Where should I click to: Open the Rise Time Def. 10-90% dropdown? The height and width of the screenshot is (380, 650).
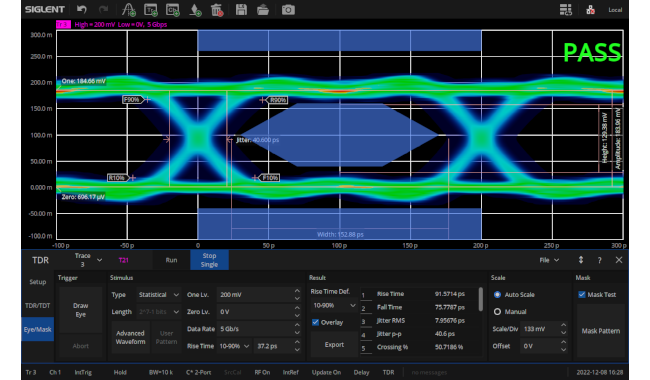(x=334, y=305)
